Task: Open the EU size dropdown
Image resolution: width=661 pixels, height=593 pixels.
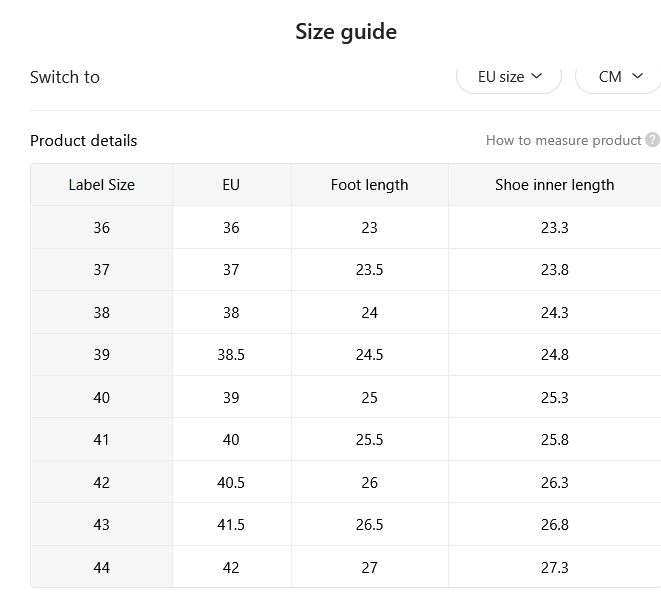Action: (509, 77)
